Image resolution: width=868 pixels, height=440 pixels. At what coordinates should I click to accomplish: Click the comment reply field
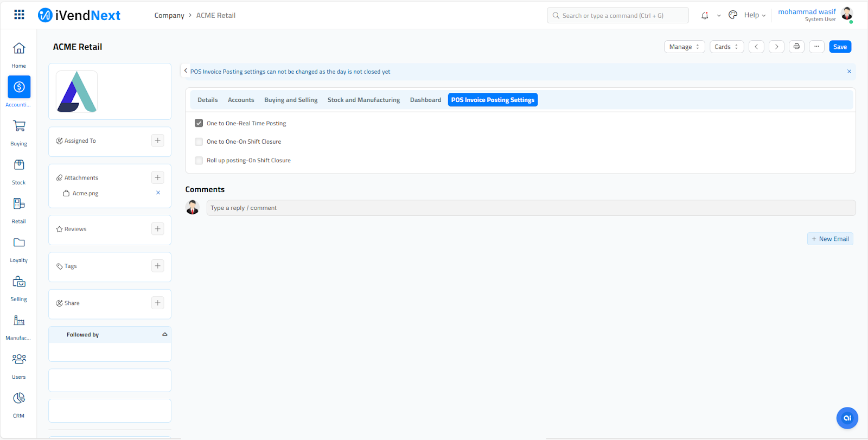pos(531,208)
